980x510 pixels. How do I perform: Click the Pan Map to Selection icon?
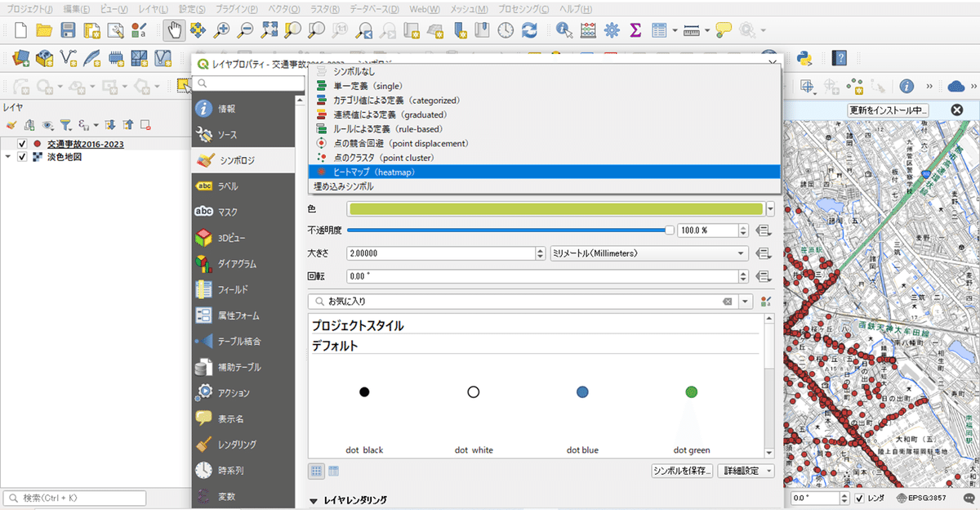coord(198,30)
